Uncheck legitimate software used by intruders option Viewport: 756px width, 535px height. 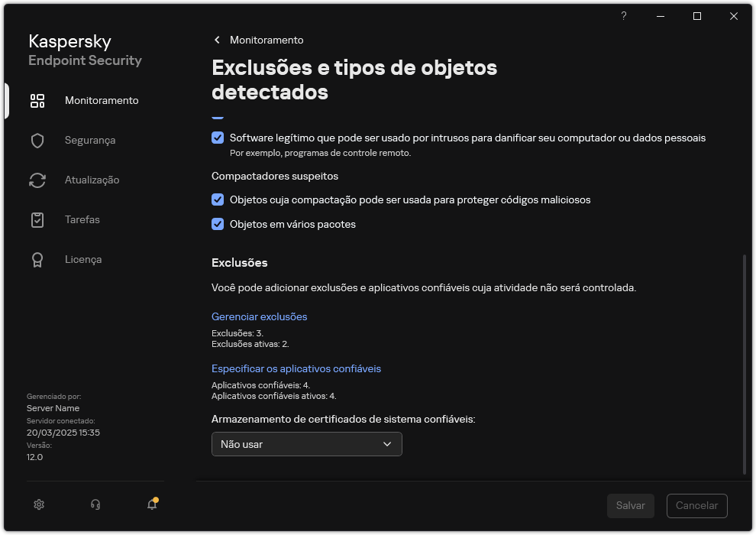pos(218,138)
